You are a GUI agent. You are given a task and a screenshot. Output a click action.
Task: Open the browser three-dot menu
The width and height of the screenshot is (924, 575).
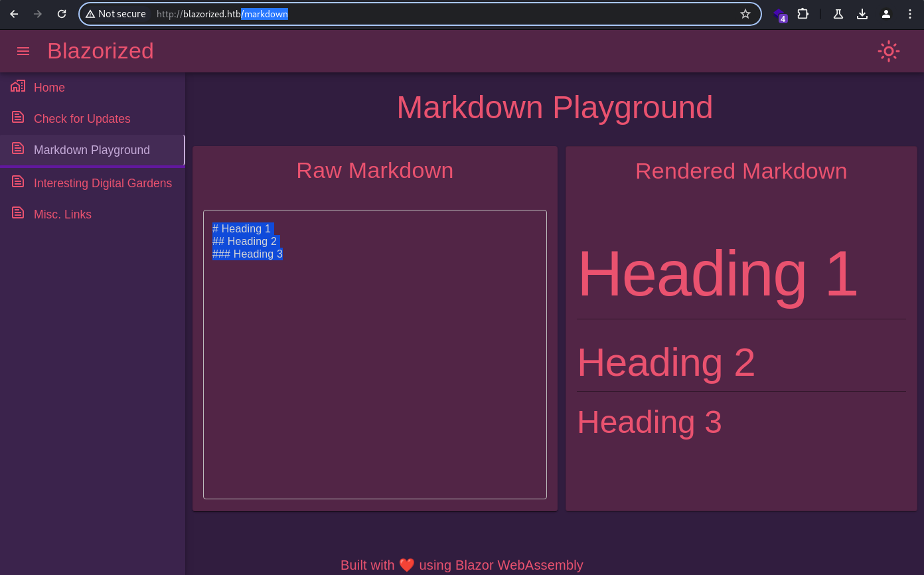click(x=910, y=14)
